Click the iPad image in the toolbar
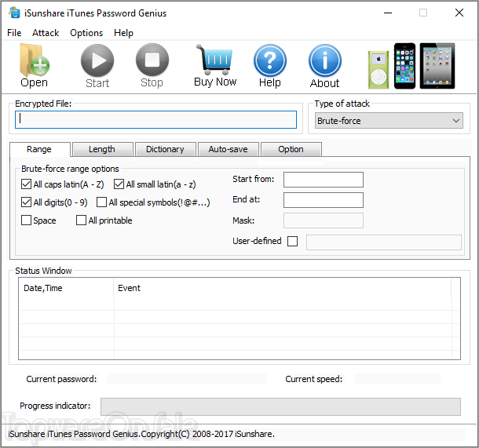479x448 pixels. (x=437, y=66)
